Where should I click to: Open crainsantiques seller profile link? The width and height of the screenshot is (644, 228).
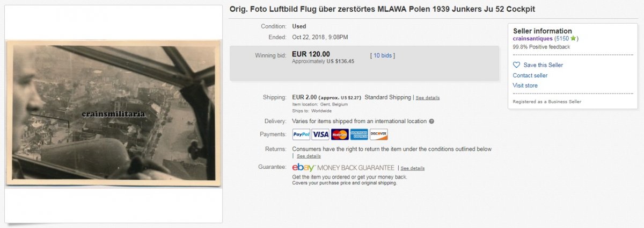tap(532, 39)
